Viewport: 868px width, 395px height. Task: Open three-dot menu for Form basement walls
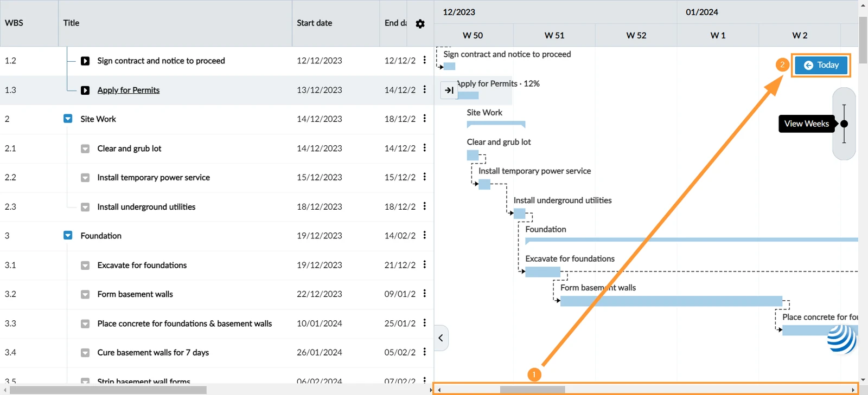[x=424, y=294]
